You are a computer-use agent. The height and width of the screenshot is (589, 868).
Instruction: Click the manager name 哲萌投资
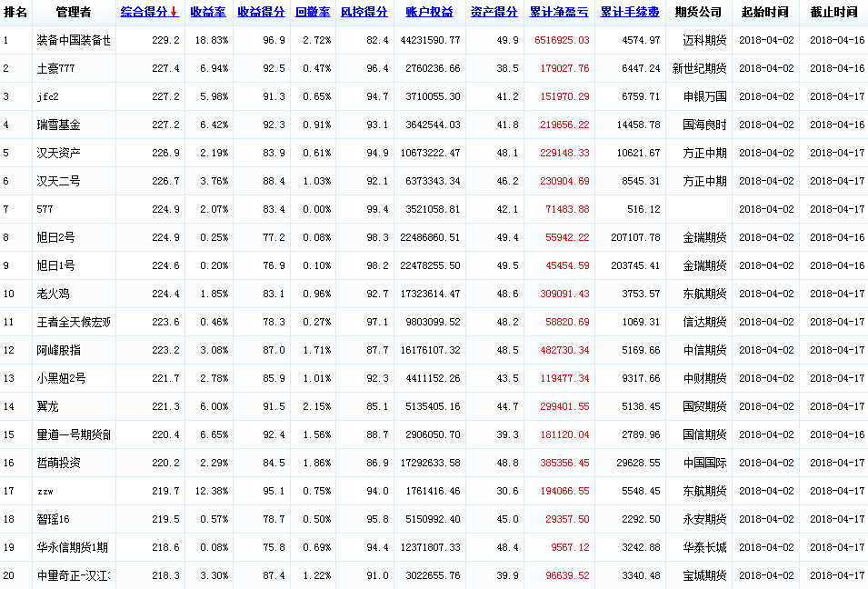click(x=58, y=463)
